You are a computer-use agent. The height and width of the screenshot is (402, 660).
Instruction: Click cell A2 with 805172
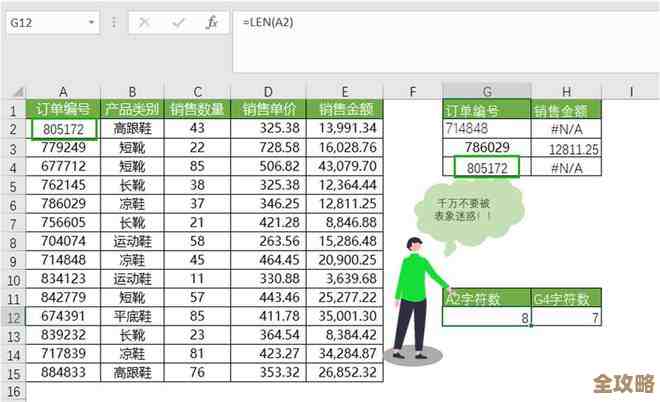pos(64,129)
